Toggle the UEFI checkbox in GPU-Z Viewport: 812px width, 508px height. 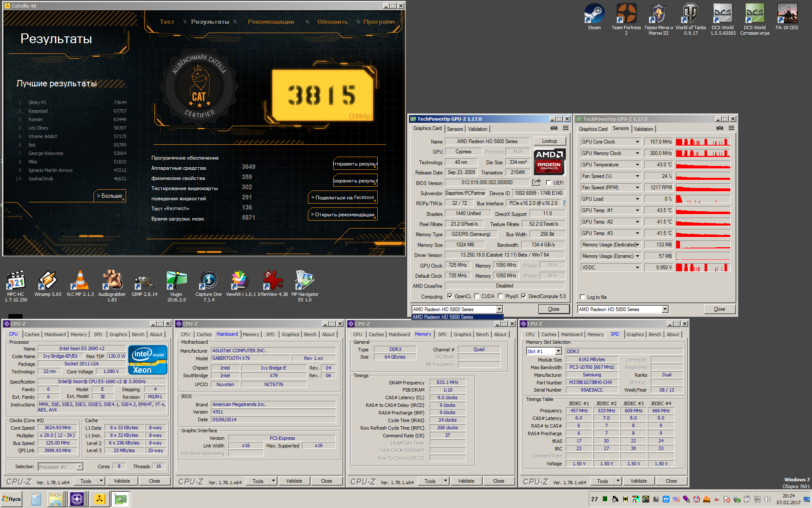point(549,183)
